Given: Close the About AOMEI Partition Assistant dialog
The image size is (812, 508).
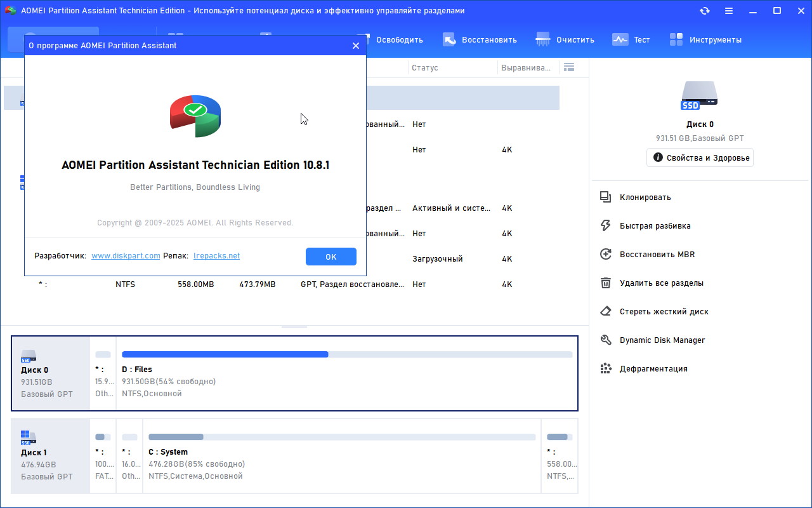Looking at the screenshot, I should (355, 46).
